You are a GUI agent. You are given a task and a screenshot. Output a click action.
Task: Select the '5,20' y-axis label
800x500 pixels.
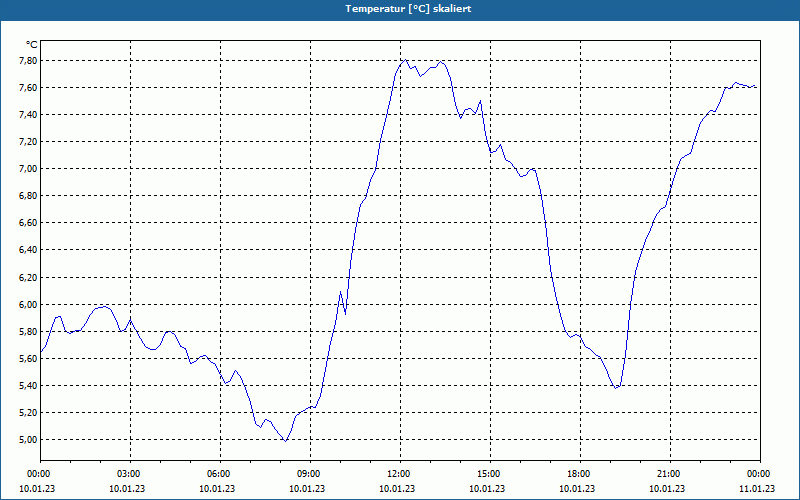tap(28, 413)
